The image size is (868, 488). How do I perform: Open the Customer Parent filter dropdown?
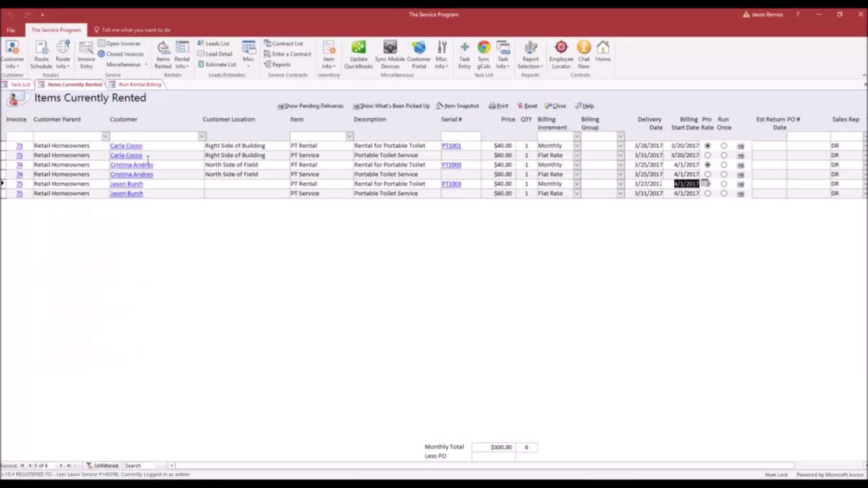tap(105, 136)
